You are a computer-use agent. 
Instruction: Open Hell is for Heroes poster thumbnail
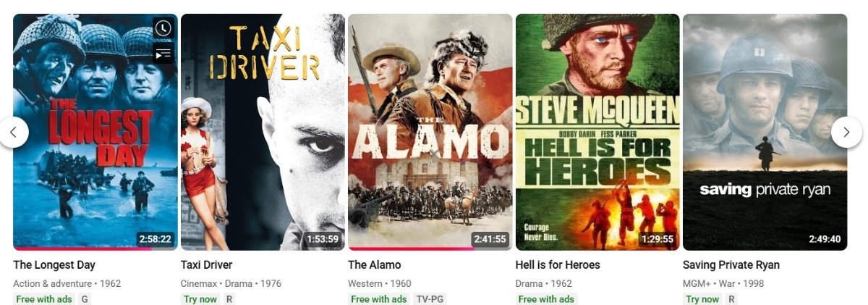tap(597, 132)
